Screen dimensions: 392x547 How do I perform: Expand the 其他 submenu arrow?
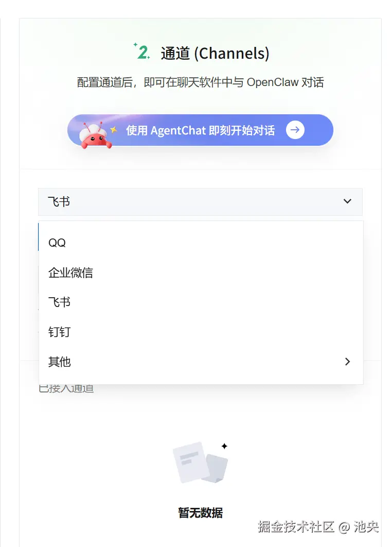pyautogui.click(x=347, y=362)
